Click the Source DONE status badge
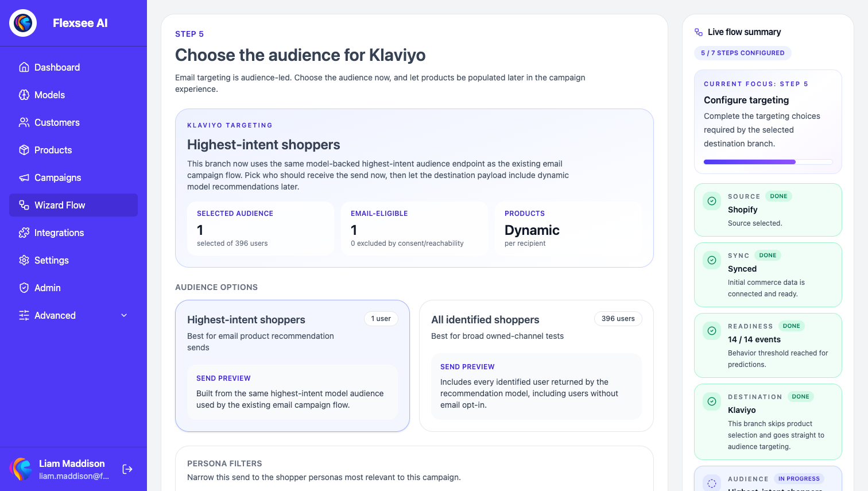Screen dimensions: 868x491 click(x=778, y=196)
